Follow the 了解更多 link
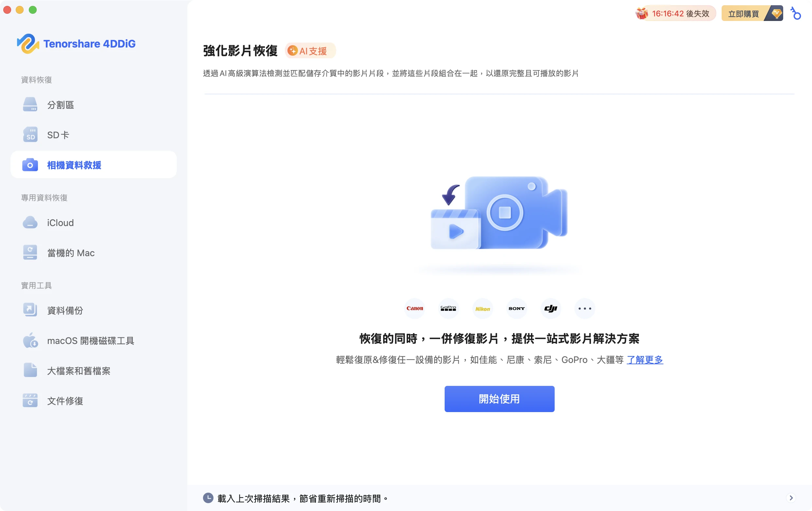This screenshot has width=812, height=511. tap(645, 360)
